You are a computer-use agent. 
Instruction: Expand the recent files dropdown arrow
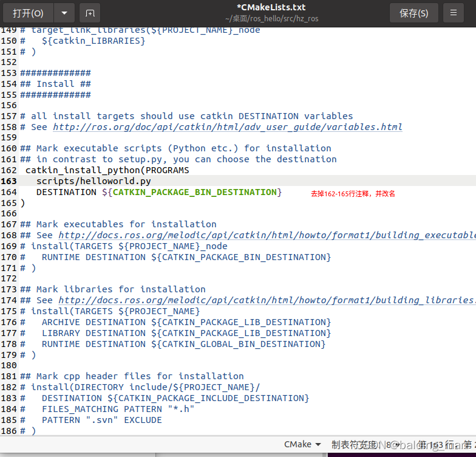tap(64, 13)
